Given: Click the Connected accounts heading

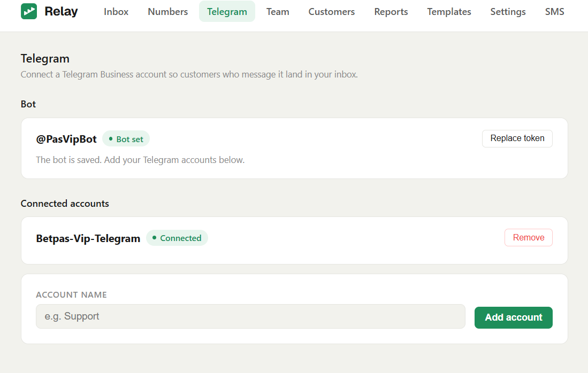Looking at the screenshot, I should tap(65, 204).
